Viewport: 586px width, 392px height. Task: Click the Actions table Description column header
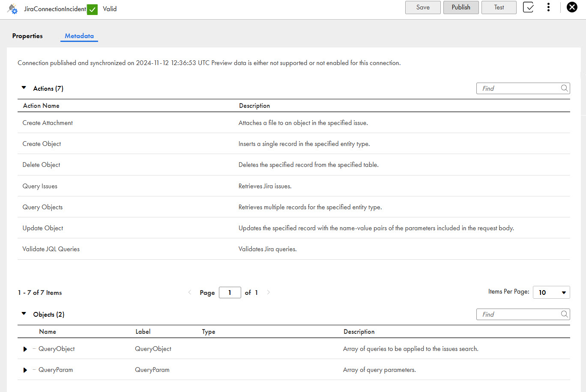pos(254,106)
